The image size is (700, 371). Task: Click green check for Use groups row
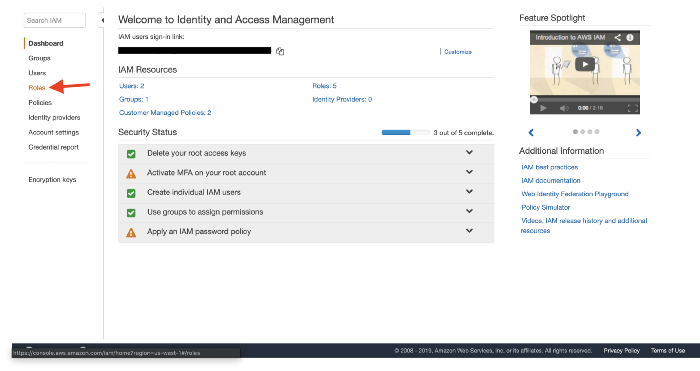click(131, 213)
